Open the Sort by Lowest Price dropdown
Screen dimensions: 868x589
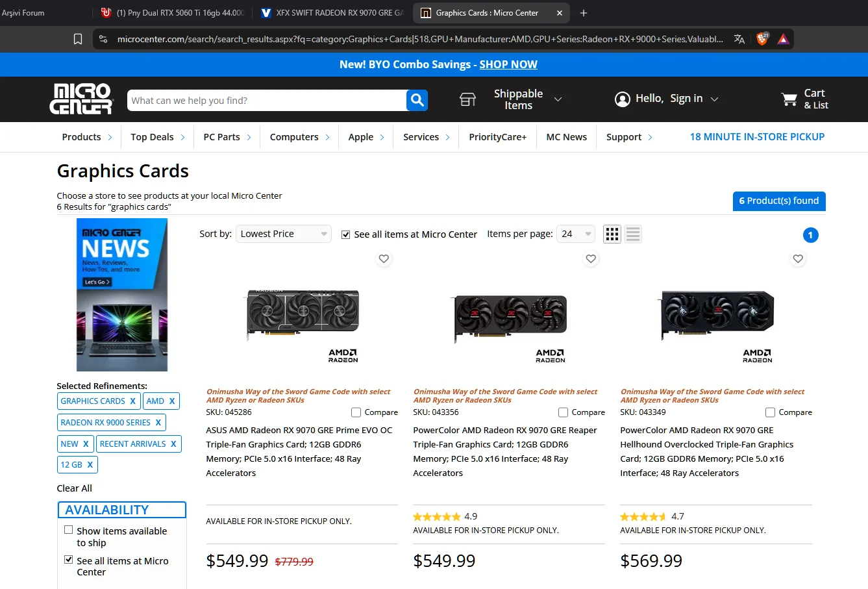pos(284,234)
